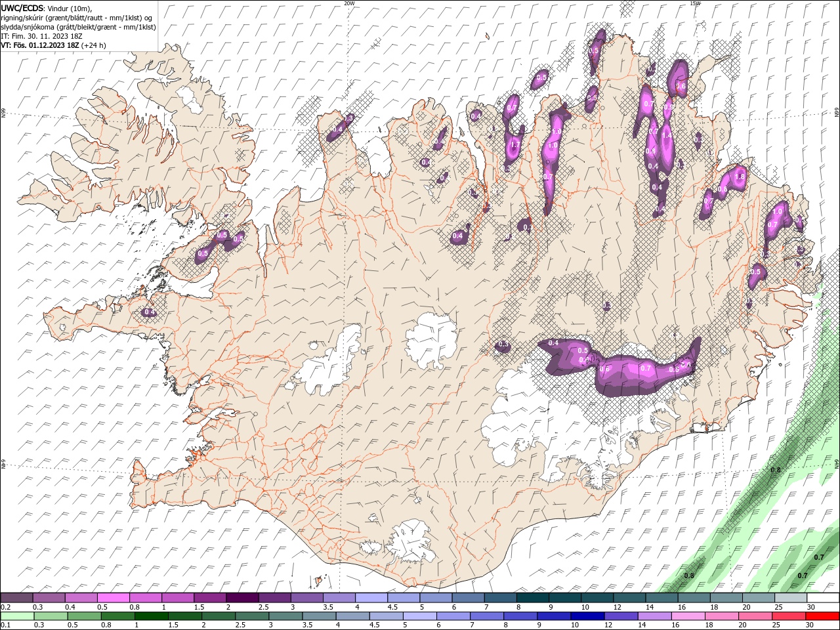The image size is (840, 630).
Task: Select the light grey snow swatch at 25
Action: click(x=791, y=598)
